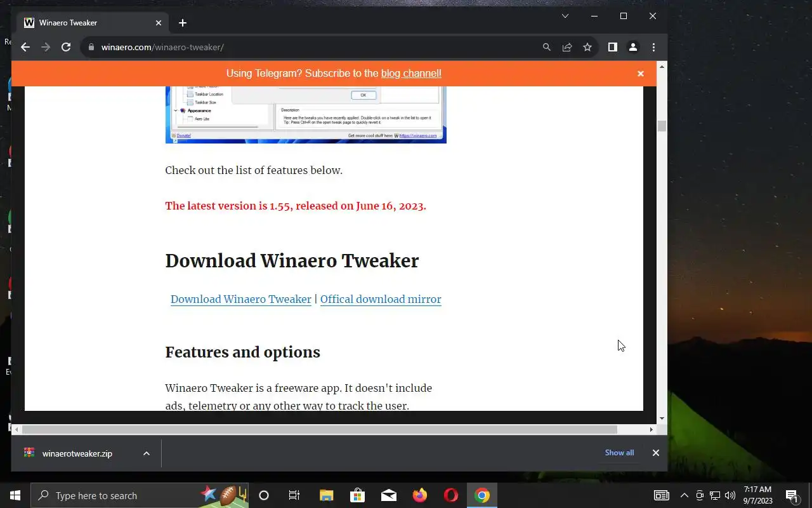Open the Chrome profile menu
This screenshot has width=812, height=508.
(x=633, y=47)
